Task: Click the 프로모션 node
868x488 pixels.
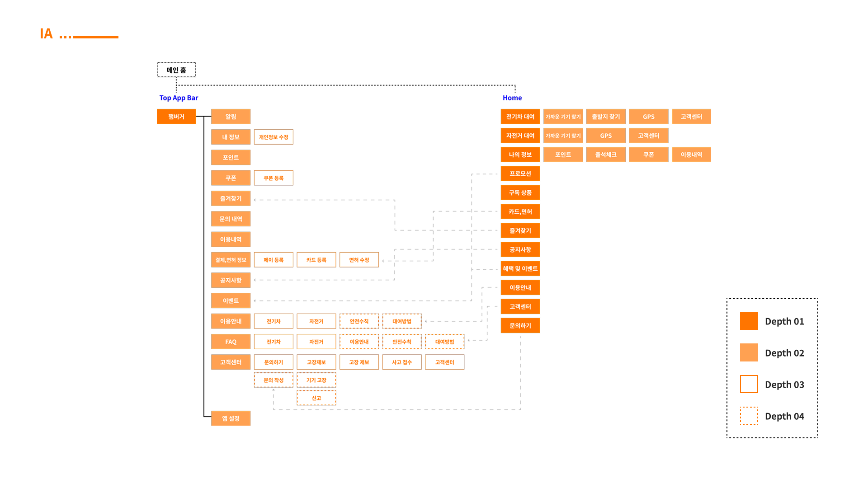Action: point(520,174)
